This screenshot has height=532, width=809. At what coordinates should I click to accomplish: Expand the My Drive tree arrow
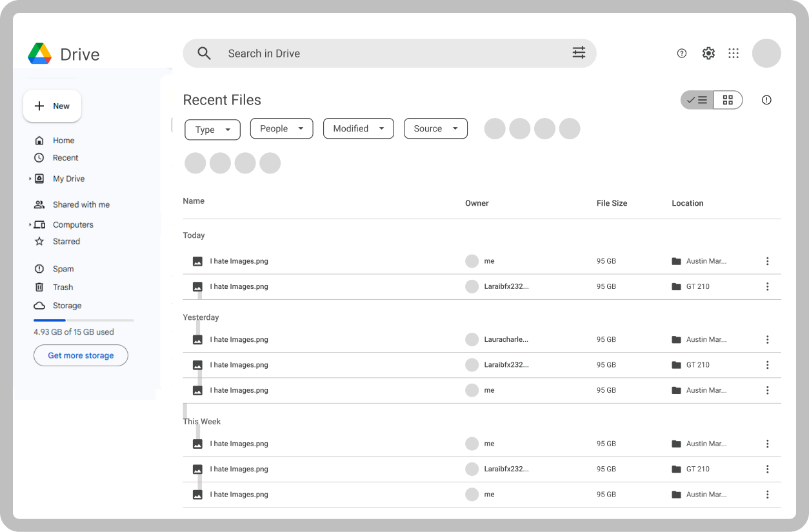pyautogui.click(x=30, y=179)
